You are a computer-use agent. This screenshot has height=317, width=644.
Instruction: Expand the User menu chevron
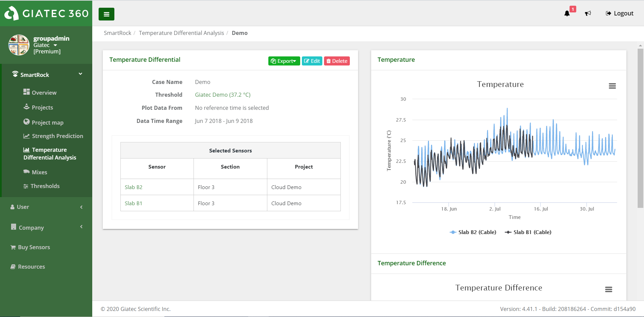point(81,207)
